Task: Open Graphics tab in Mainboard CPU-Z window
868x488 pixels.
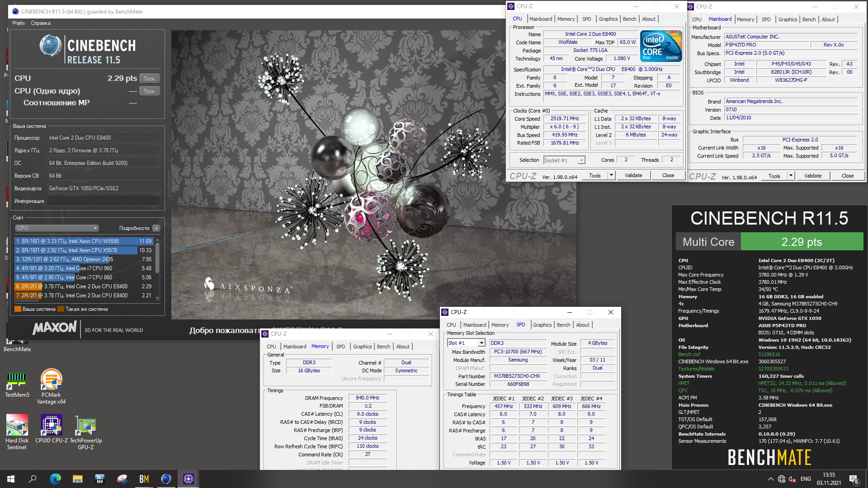Action: (788, 19)
